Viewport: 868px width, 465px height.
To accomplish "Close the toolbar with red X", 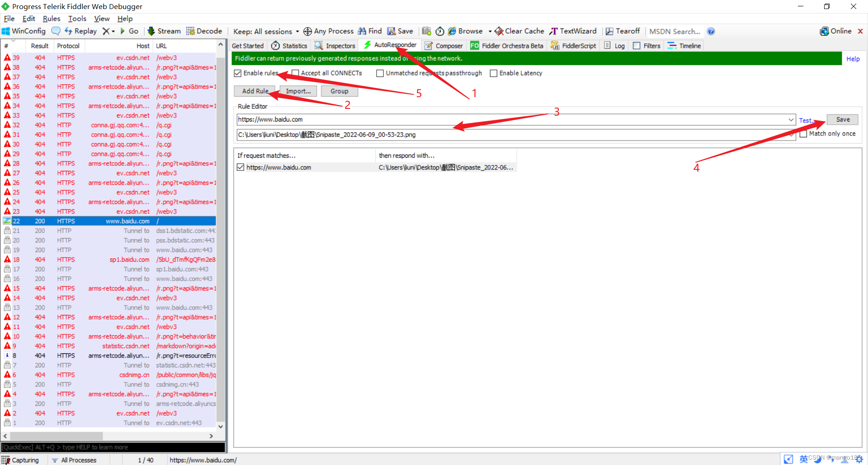I will [x=860, y=31].
